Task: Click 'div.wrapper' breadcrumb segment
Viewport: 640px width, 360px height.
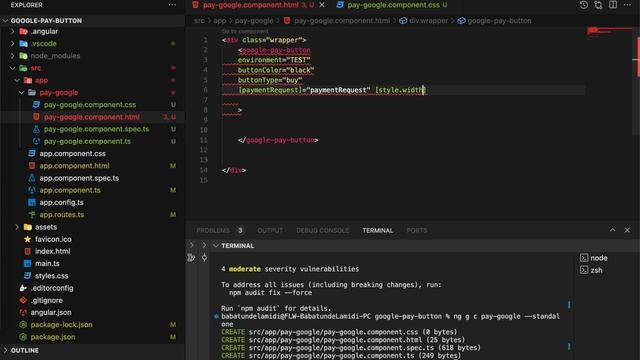Action: [428, 20]
